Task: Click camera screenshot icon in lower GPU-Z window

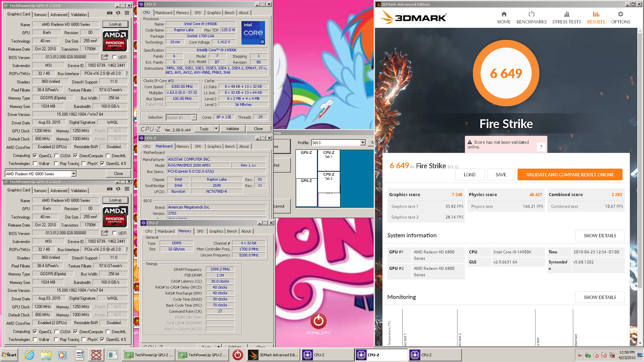Action: (110, 189)
